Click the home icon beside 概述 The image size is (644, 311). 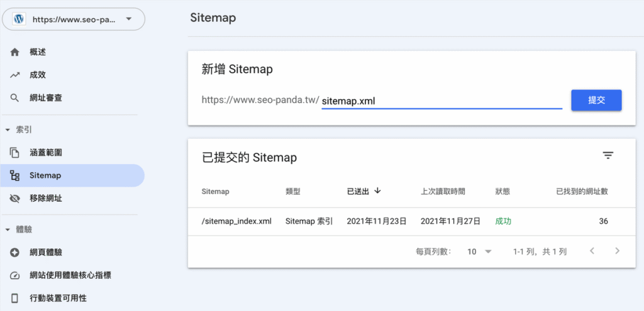click(x=15, y=53)
